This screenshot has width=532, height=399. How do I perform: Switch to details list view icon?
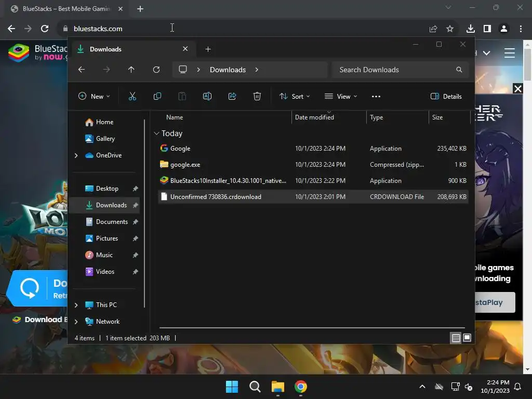tap(456, 338)
